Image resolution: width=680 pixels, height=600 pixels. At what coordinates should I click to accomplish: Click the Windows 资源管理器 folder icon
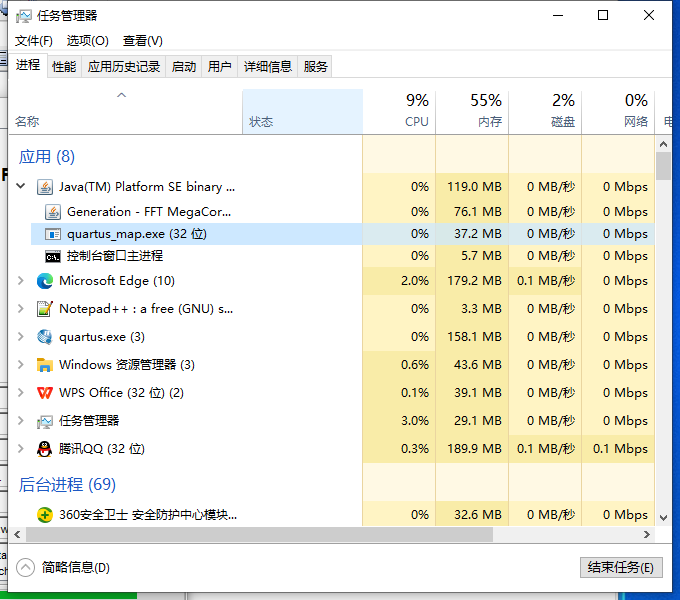[x=45, y=365]
